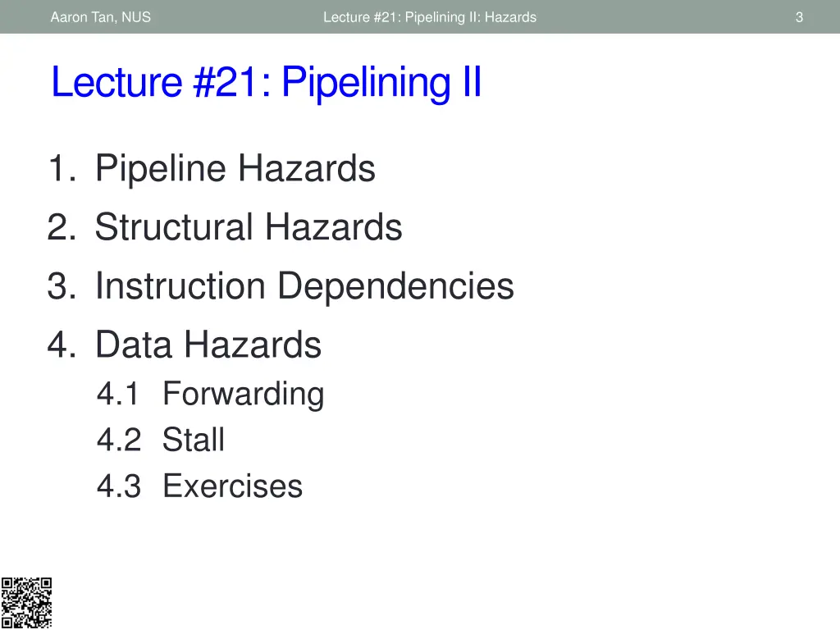Click the number '1.' list marker

[x=62, y=169]
